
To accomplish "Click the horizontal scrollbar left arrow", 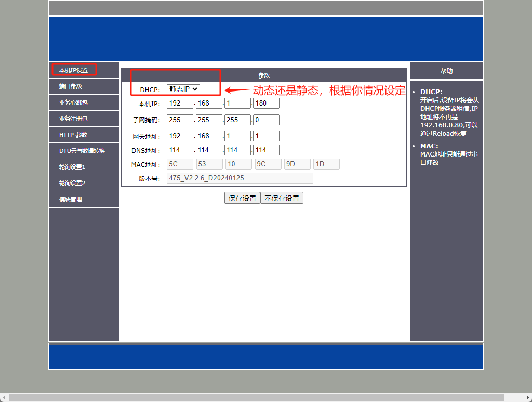I will point(4,397).
